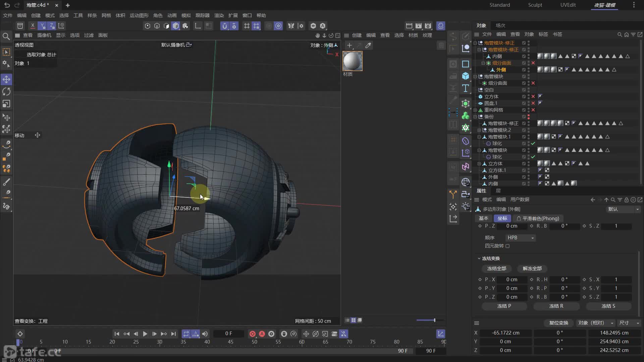Click the 冻结全部 button
Image resolution: width=644 pixels, height=362 pixels.
point(497,268)
